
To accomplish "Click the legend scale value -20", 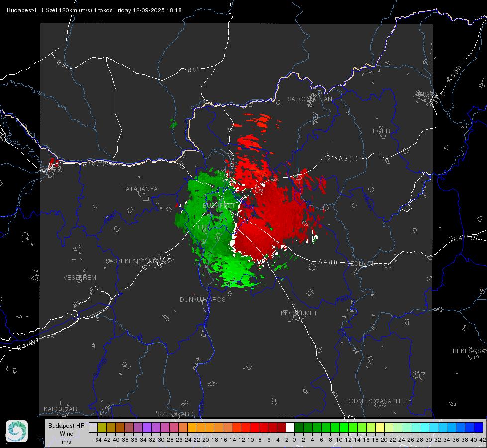I will click(205, 440).
